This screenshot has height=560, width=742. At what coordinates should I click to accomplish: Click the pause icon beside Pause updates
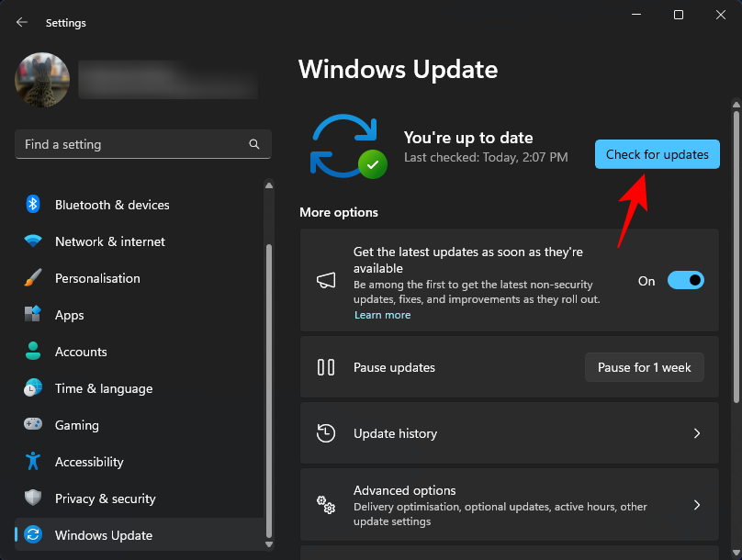(x=326, y=367)
